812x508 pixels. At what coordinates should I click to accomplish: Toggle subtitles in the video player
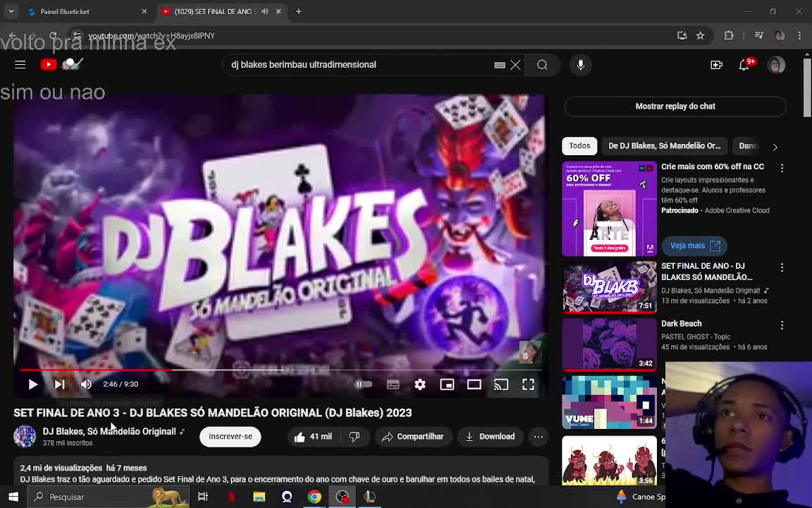[393, 384]
